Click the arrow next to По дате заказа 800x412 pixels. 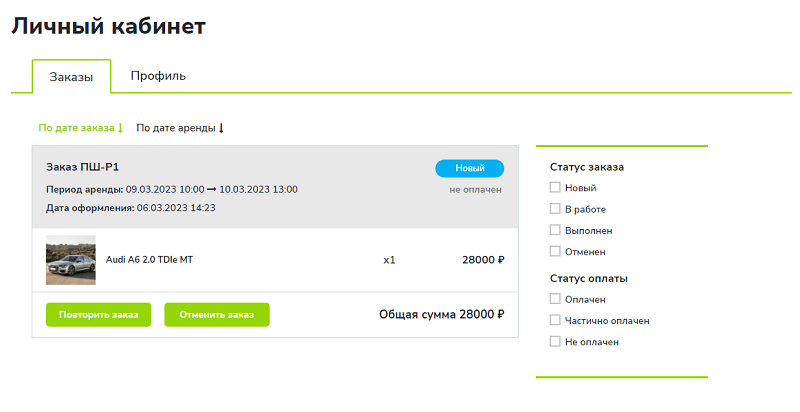pos(120,128)
